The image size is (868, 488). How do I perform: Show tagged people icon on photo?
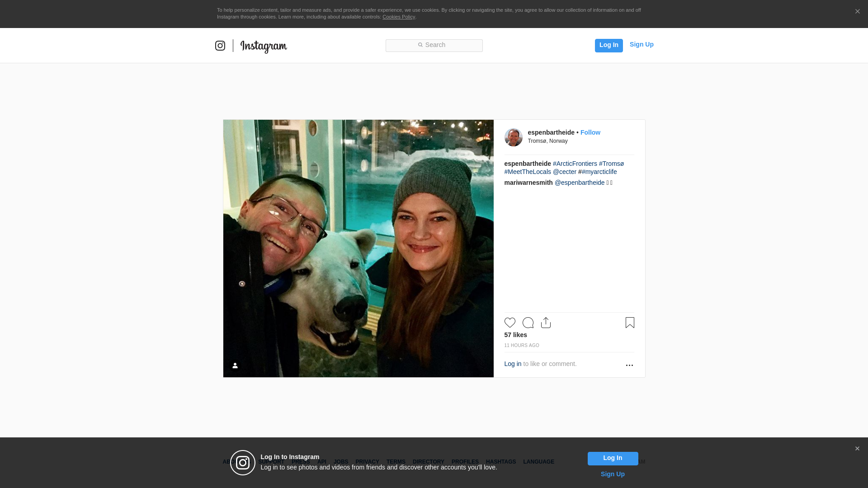[235, 366]
